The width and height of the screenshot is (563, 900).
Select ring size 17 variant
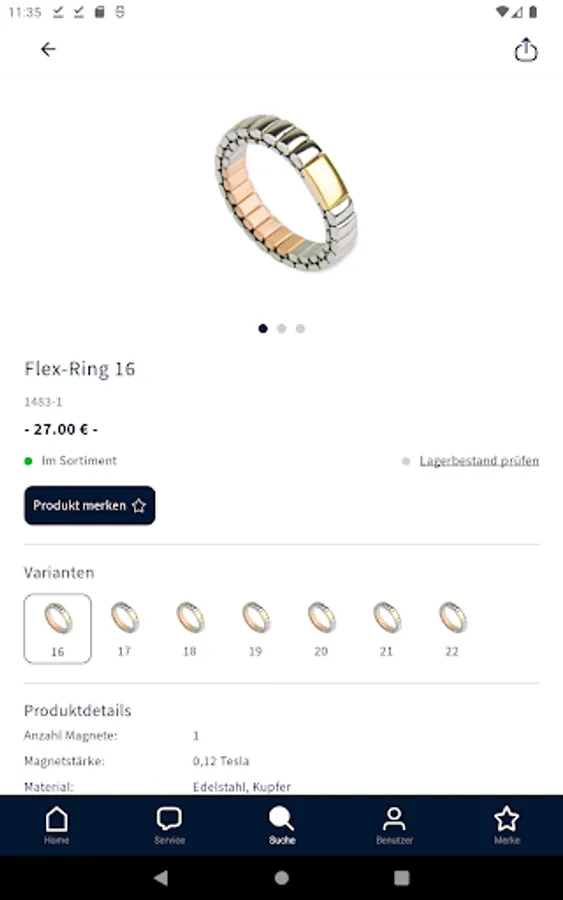[x=124, y=629]
